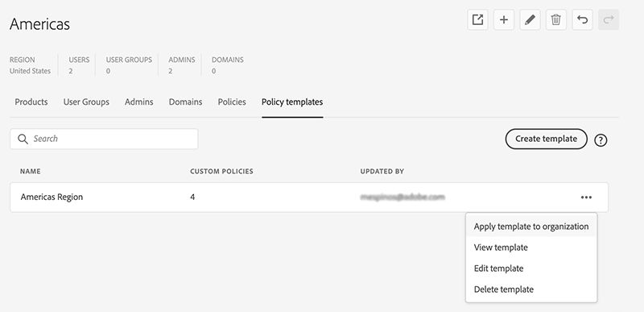Switch to the Products tab
Image resolution: width=644 pixels, height=312 pixels.
[31, 102]
